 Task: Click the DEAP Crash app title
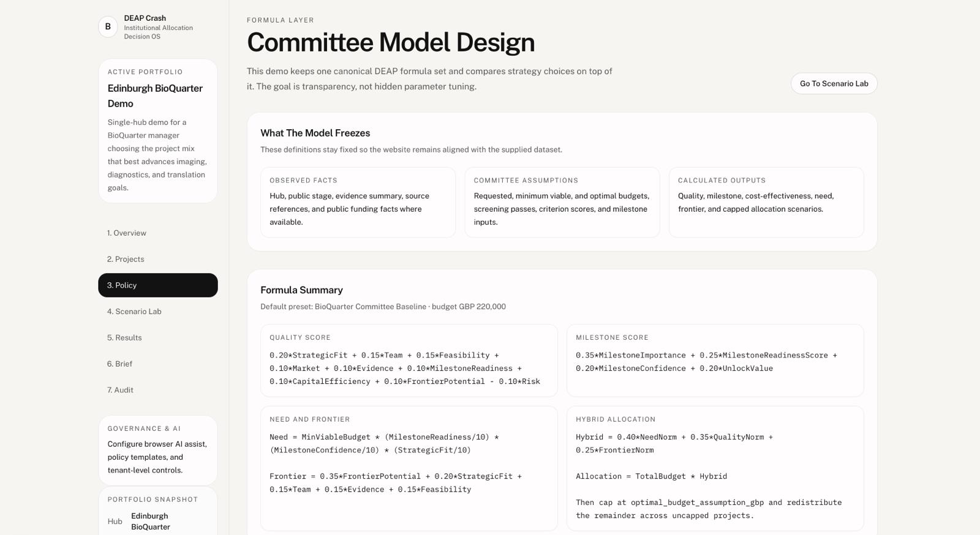click(x=145, y=18)
